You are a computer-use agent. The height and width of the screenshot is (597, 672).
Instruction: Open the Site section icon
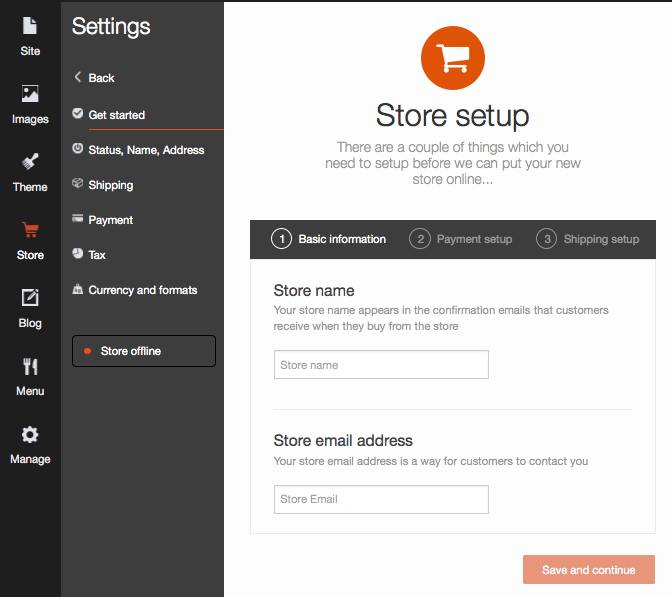[x=30, y=26]
